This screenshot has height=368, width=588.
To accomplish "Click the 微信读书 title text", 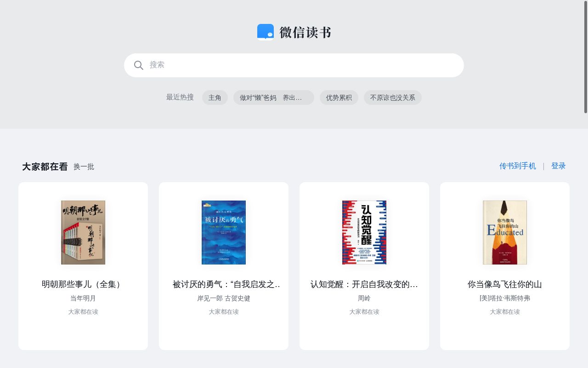I will tap(305, 32).
